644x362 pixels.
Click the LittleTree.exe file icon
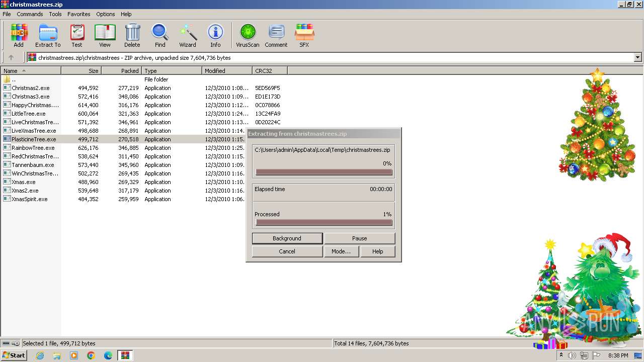[7, 114]
